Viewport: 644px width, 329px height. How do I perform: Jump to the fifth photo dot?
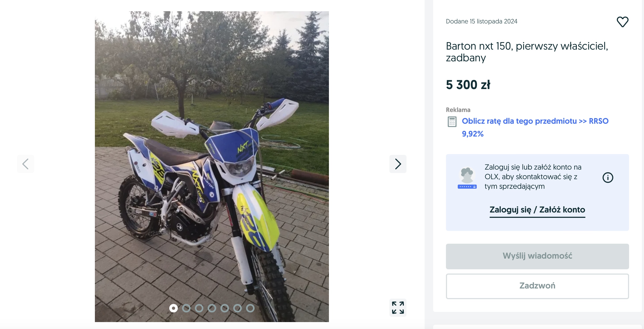[225, 308]
